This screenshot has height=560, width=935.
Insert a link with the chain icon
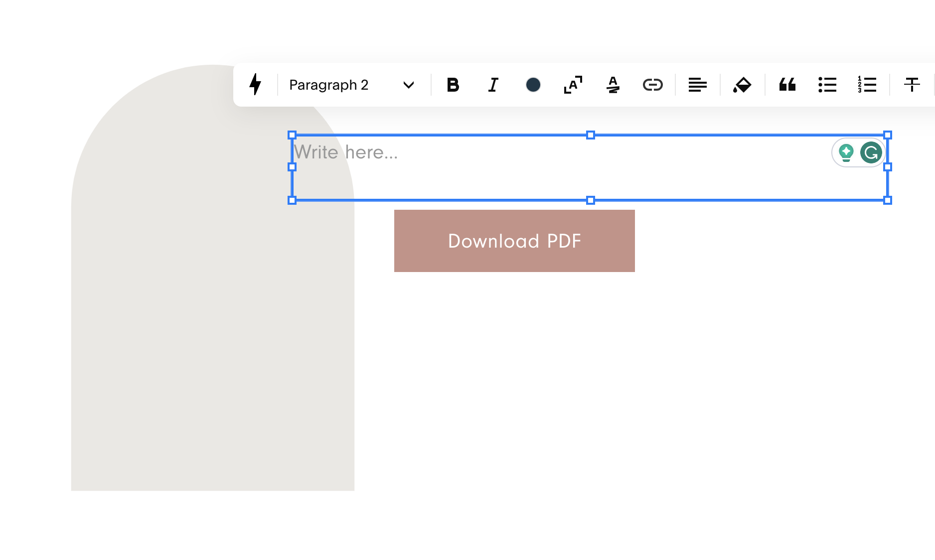653,85
